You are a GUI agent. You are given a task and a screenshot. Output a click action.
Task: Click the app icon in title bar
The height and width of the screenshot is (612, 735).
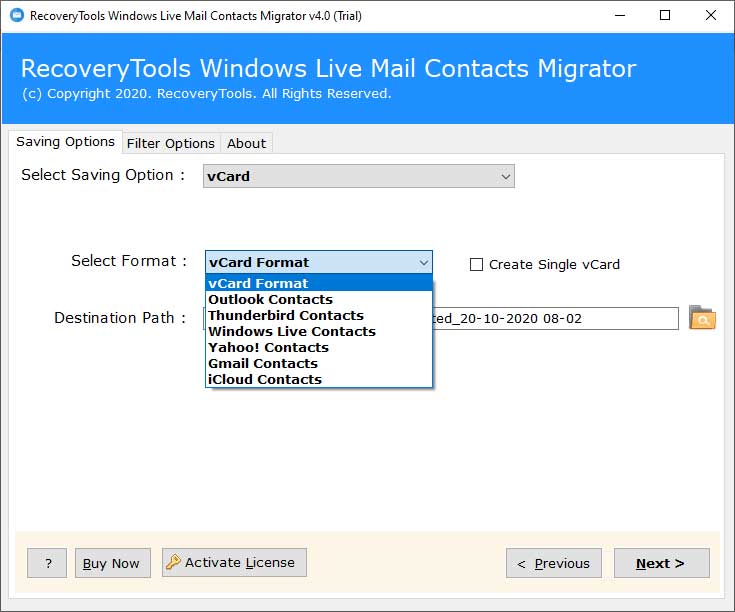(14, 15)
